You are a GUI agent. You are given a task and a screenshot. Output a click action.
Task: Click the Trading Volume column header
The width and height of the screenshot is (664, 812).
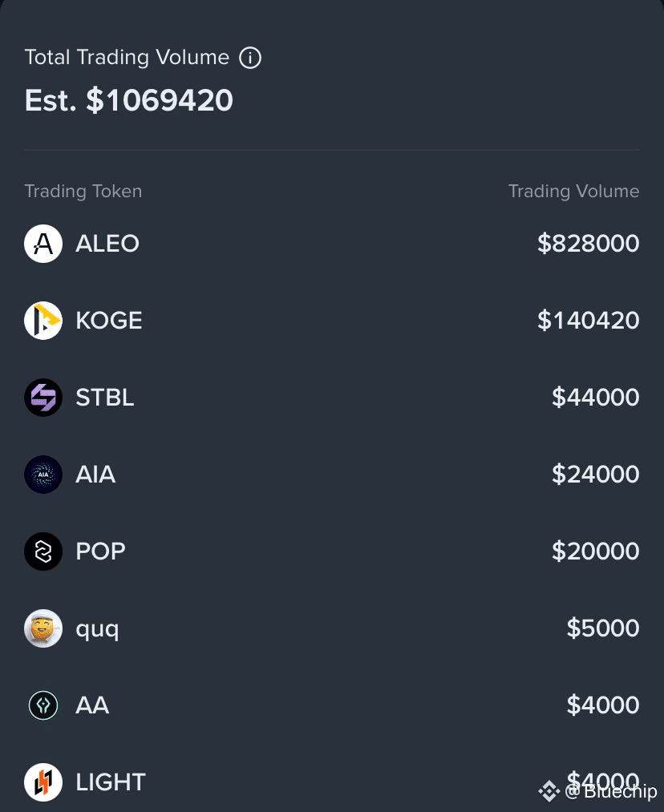click(573, 192)
